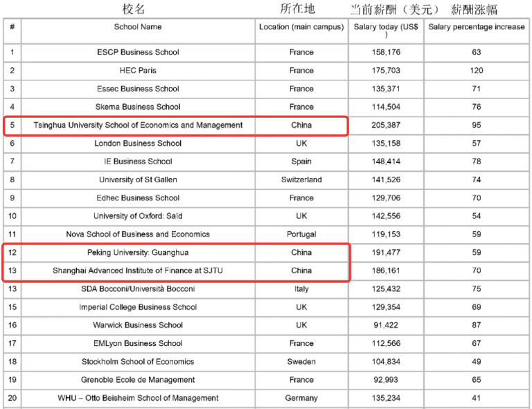Click the Stockholm School of Economics cell
The image size is (532, 409).
tap(138, 362)
